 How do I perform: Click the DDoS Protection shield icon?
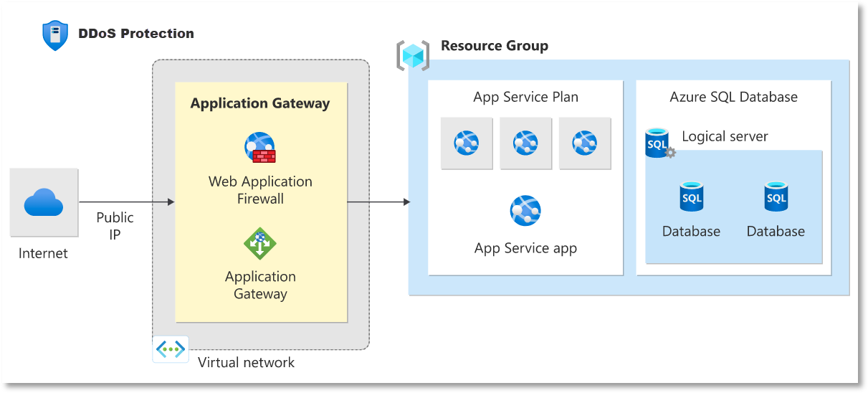click(55, 36)
